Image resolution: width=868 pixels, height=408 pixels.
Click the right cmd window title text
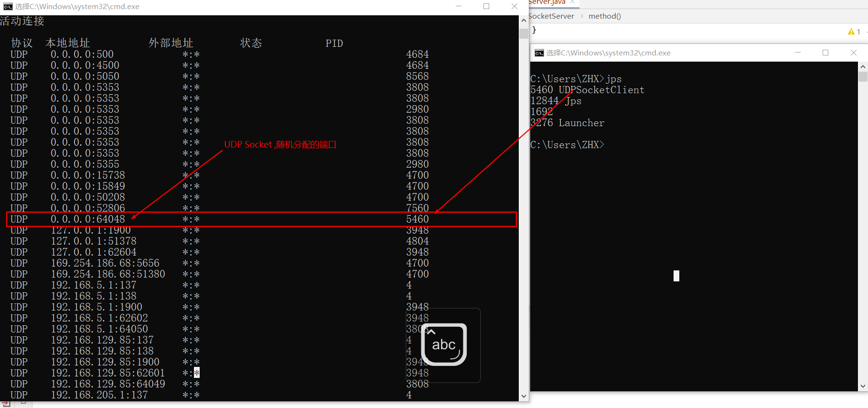pyautogui.click(x=609, y=53)
